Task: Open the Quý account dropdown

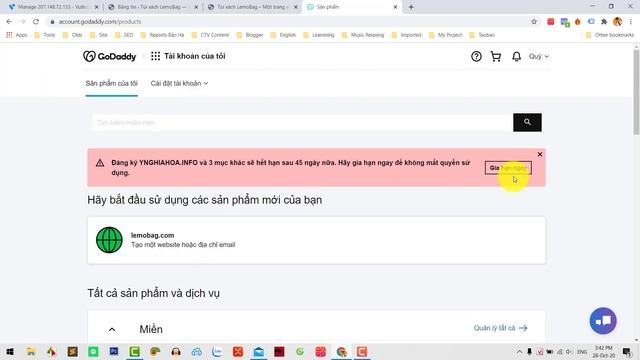Action: pos(539,56)
